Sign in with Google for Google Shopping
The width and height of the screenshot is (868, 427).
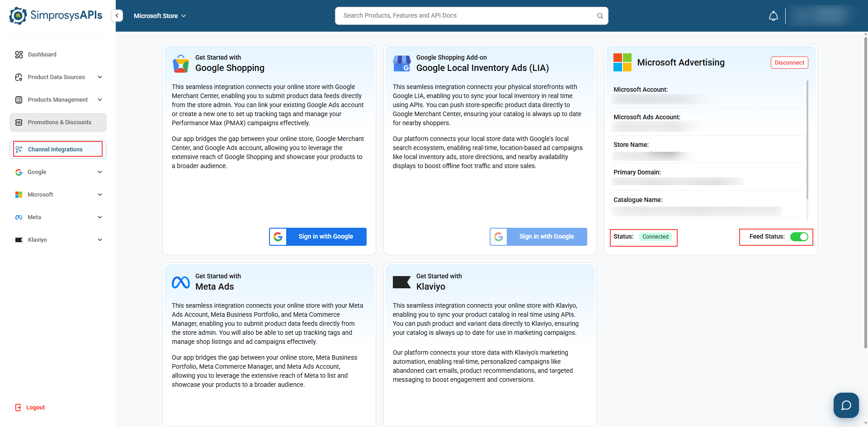point(318,237)
